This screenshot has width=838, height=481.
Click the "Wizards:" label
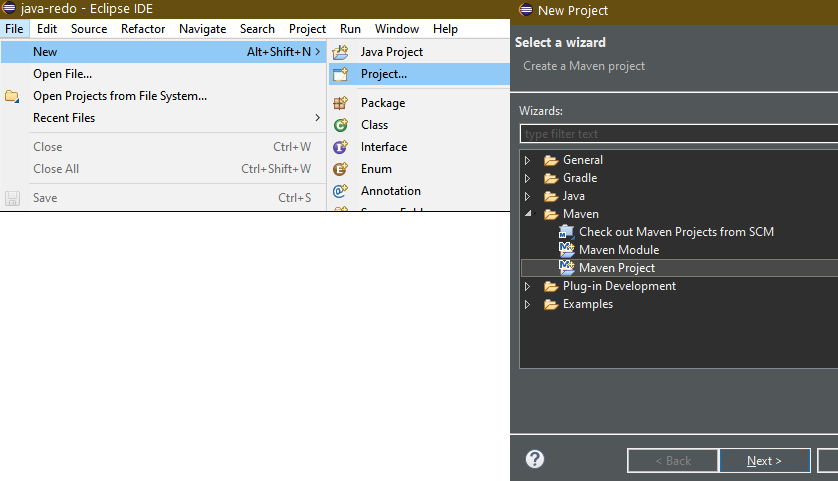tap(541, 111)
